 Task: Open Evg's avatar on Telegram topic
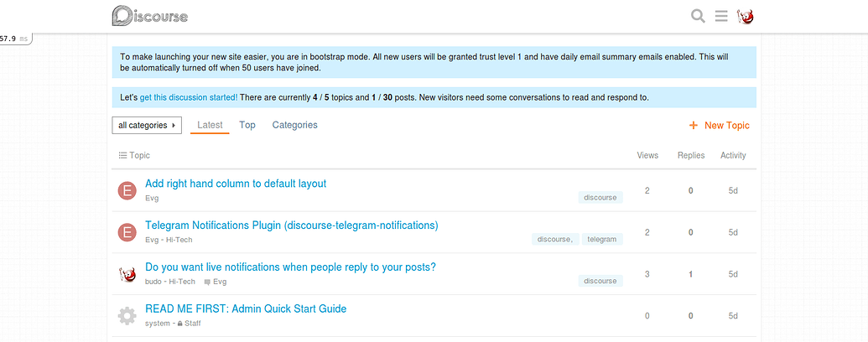(x=127, y=232)
